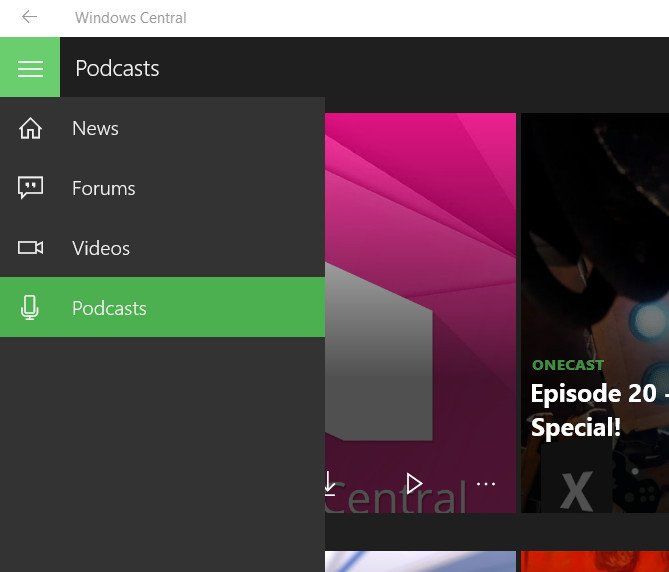Screen dimensions: 669x572
Task: Play the pink Windows Central podcast
Action: tap(413, 484)
